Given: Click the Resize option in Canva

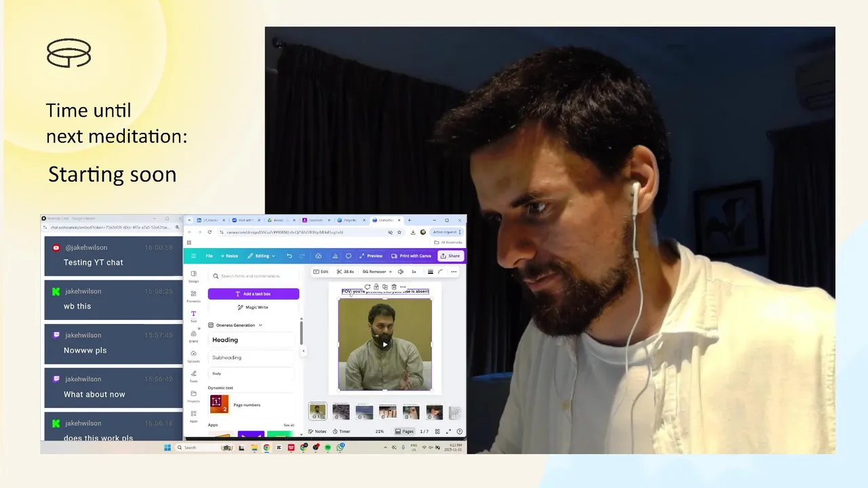Looking at the screenshot, I should (229, 256).
